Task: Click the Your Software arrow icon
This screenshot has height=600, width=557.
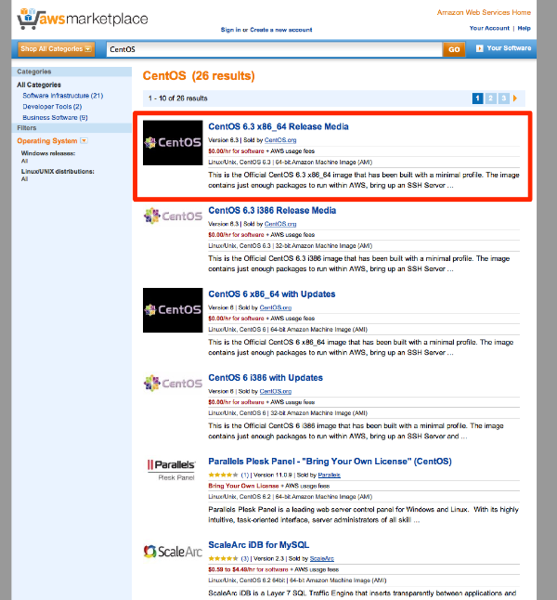Action: (479, 48)
